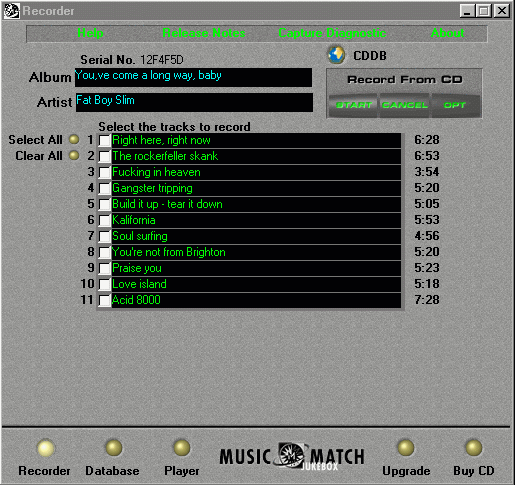Switch to Player using round button
Viewport: 515px width, 485px height.
coord(182,448)
